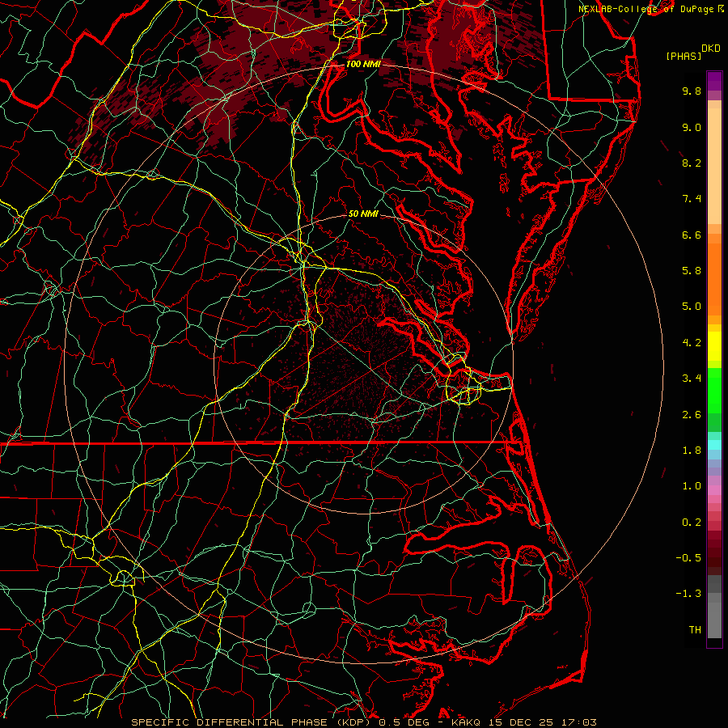Screen dimensions: 728x728
Task: Click the -1.3 scale value
Action: point(688,594)
